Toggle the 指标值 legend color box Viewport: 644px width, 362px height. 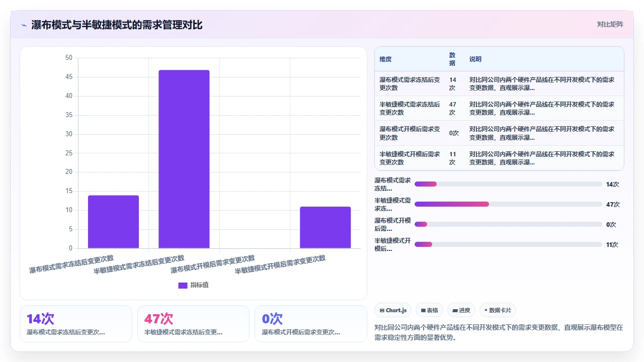[x=183, y=285]
